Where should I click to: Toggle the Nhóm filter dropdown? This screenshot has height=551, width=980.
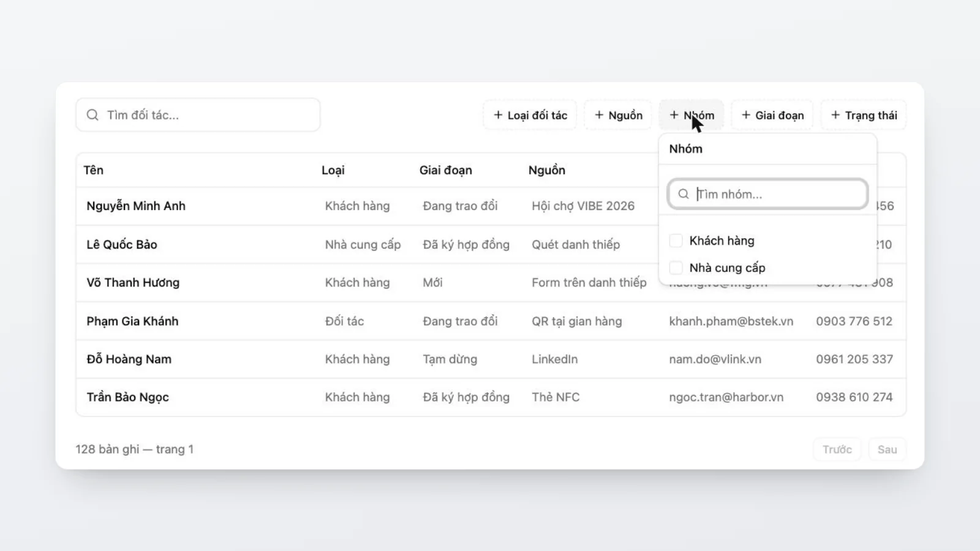692,115
